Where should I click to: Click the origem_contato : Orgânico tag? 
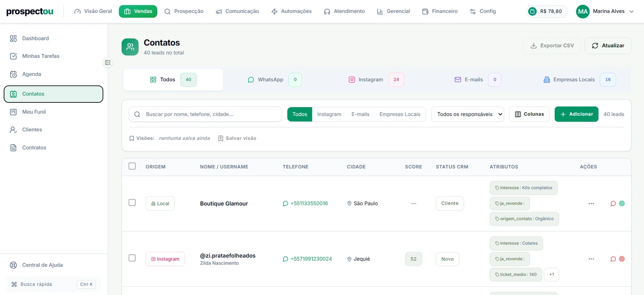tap(524, 219)
